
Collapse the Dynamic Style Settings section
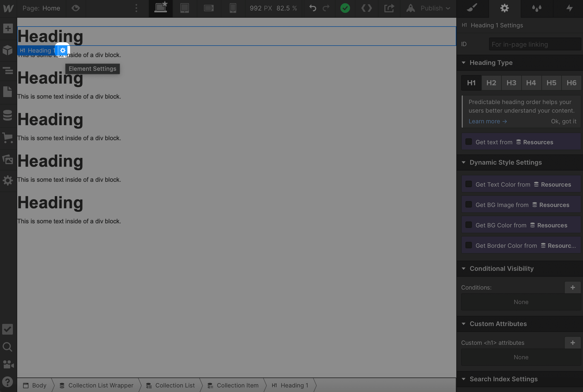[x=464, y=162]
